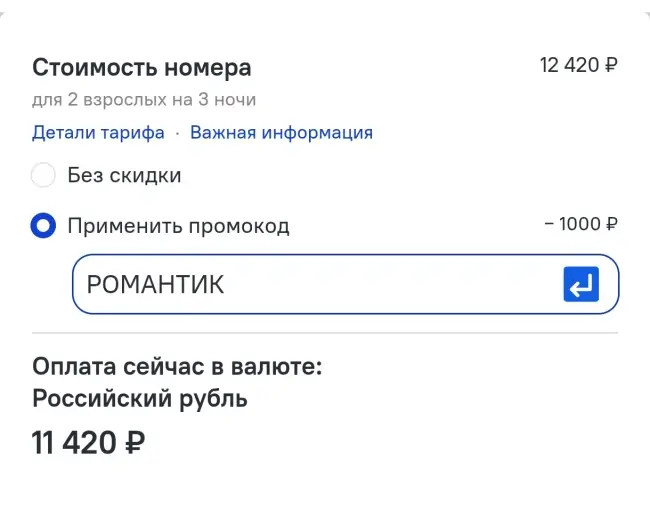
Task: Click the "Российский рубль" currency text
Action: tap(140, 399)
